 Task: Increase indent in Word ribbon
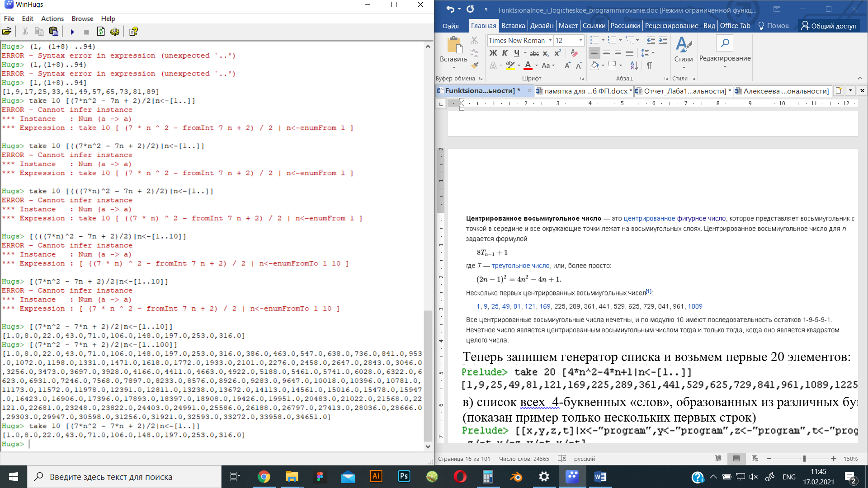pyautogui.click(x=663, y=40)
